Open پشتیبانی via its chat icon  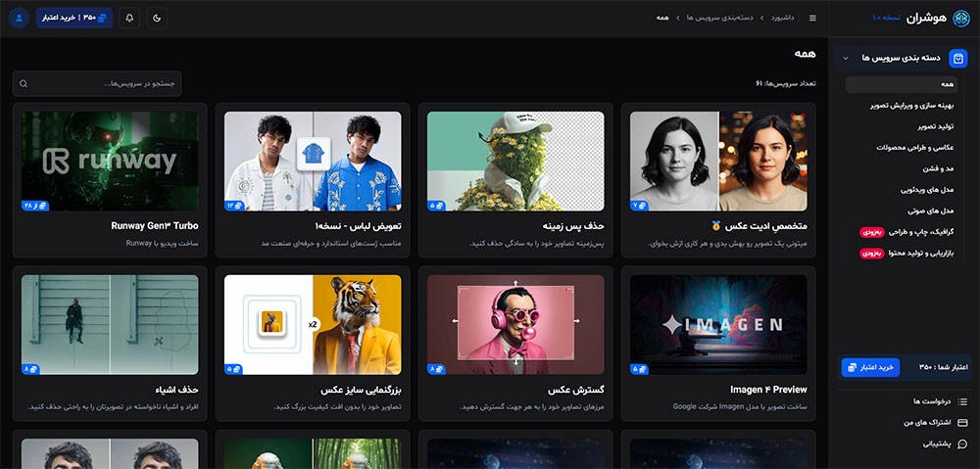[962, 444]
